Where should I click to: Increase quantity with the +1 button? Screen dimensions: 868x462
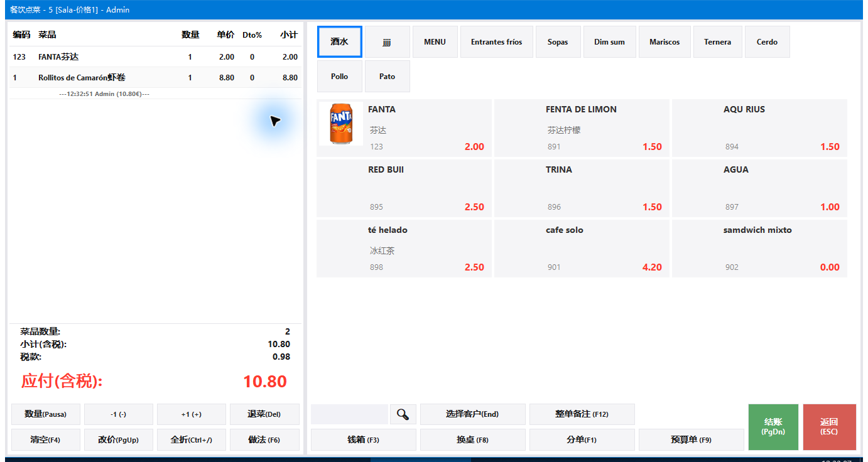[192, 414]
